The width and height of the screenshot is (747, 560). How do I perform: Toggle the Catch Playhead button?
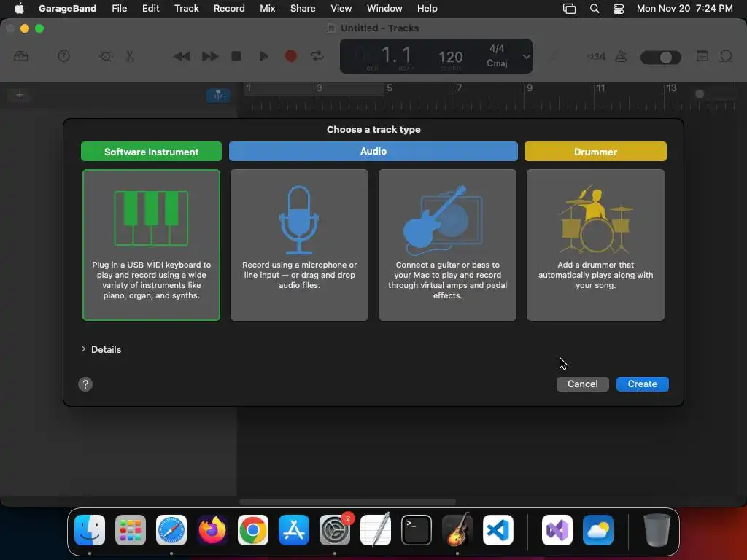pos(218,96)
